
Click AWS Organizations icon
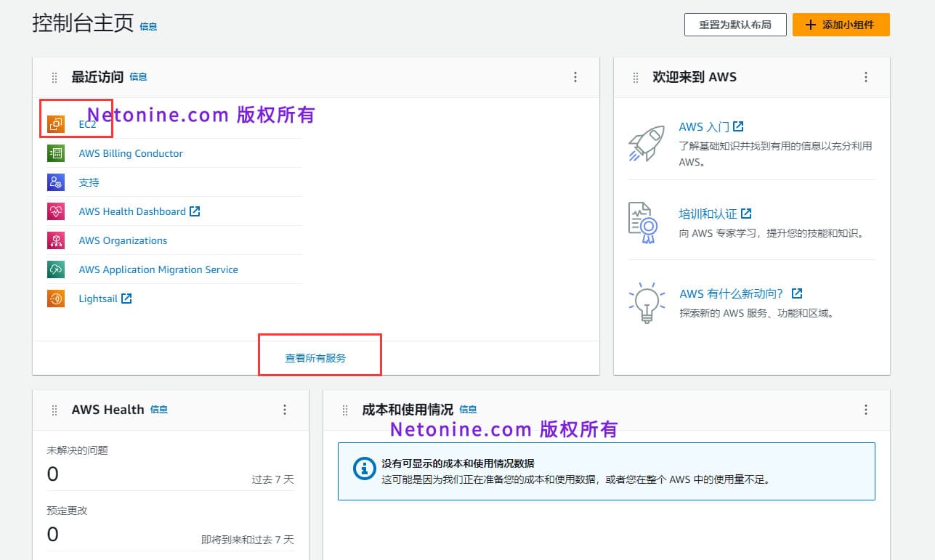pyautogui.click(x=56, y=240)
